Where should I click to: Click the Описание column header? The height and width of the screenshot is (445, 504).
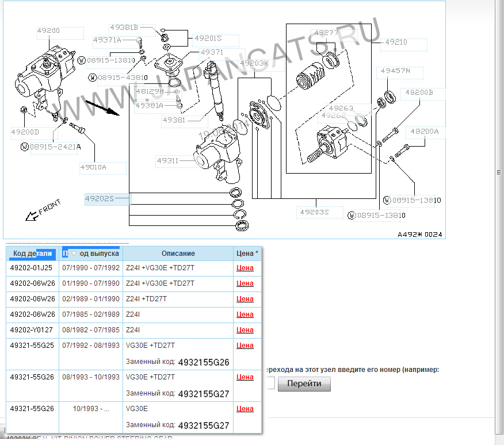tap(178, 254)
